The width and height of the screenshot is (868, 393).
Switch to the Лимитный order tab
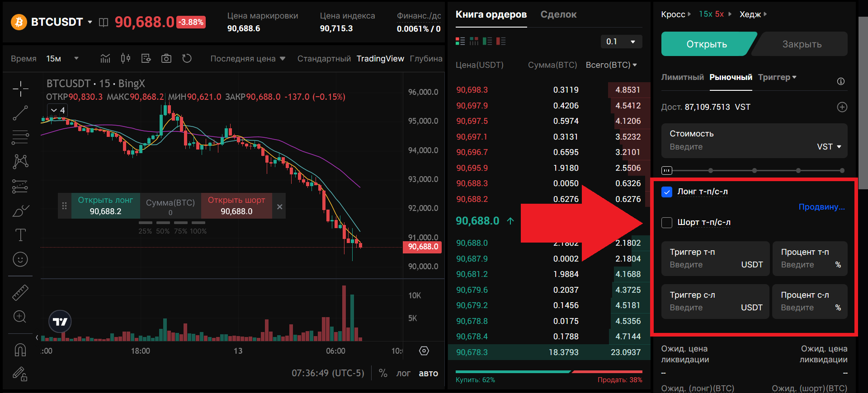point(682,77)
